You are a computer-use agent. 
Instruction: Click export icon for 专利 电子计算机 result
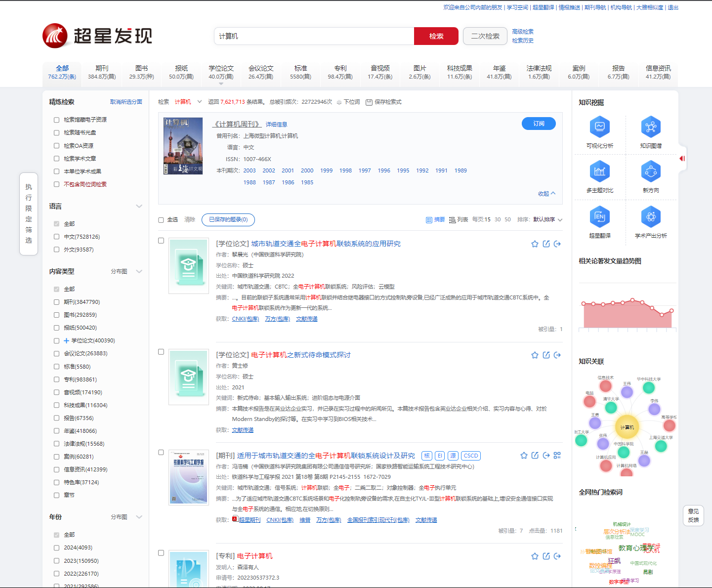point(557,556)
